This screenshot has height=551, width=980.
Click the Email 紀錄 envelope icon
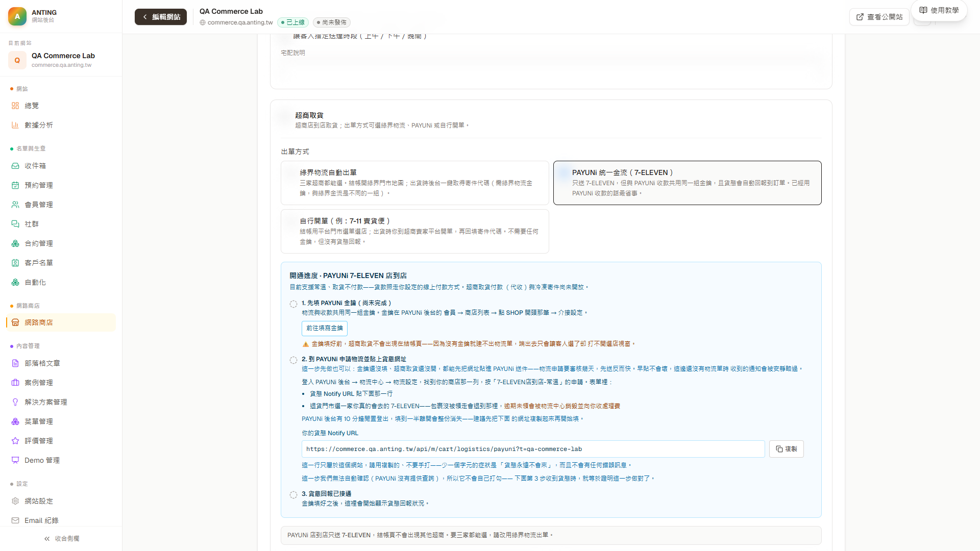tap(15, 520)
